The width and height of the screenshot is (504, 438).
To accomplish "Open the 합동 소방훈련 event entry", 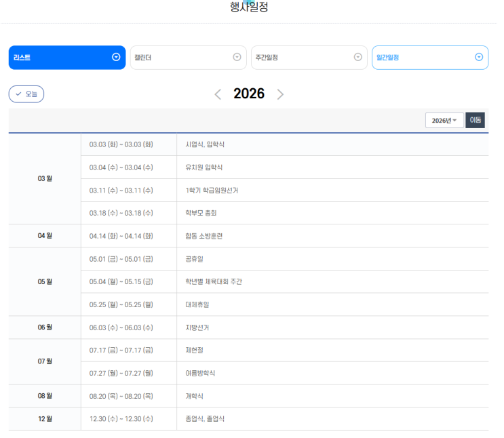I will tap(203, 236).
